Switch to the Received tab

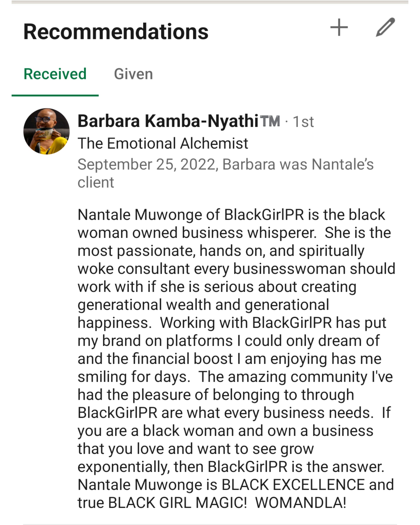[x=55, y=74]
